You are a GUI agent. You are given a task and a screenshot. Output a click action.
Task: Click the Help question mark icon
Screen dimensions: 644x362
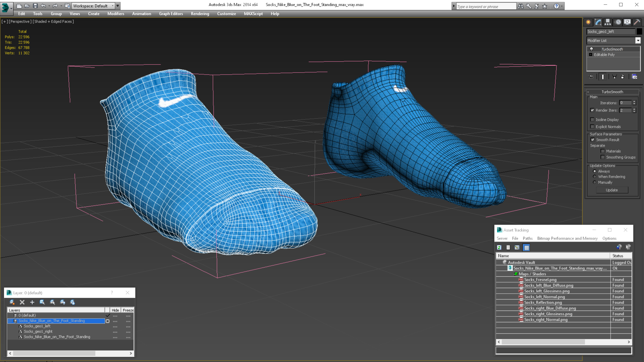pos(556,6)
